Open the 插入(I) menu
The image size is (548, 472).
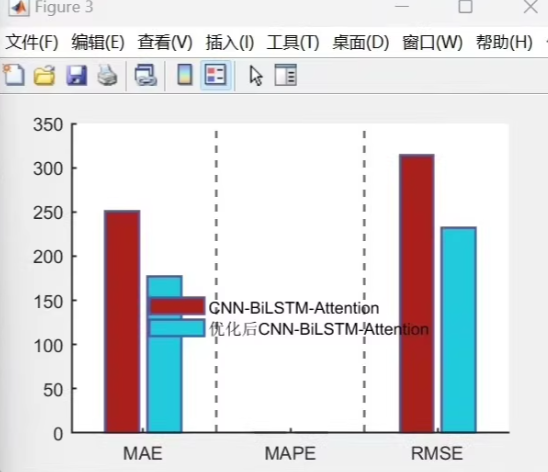(230, 42)
